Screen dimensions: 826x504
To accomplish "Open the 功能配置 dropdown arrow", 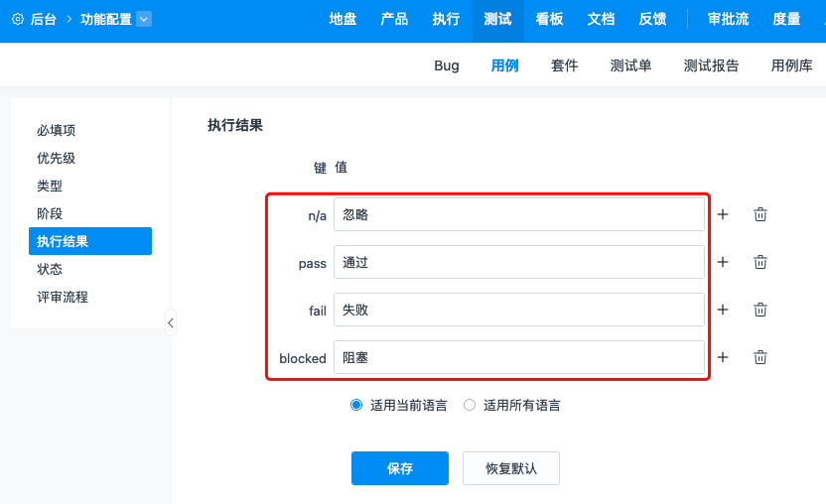I will coord(144,19).
